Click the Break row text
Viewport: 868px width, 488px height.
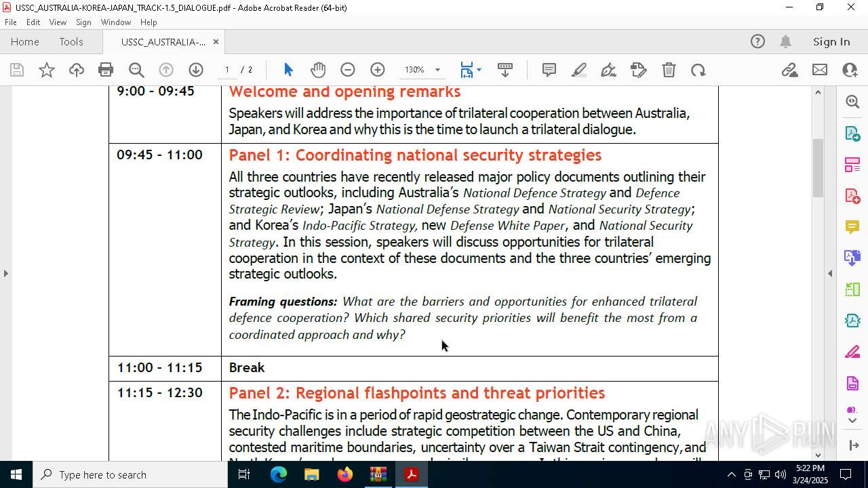tap(247, 367)
